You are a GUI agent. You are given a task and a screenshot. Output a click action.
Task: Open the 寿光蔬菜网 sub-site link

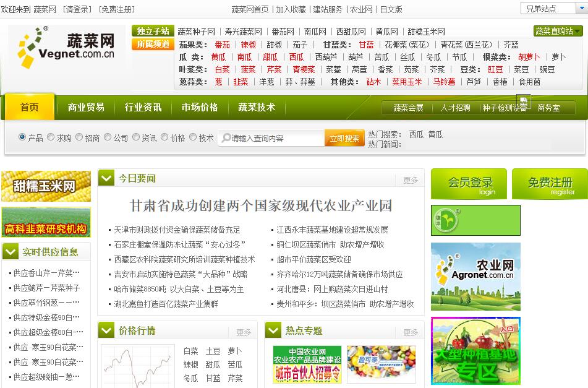[244, 32]
